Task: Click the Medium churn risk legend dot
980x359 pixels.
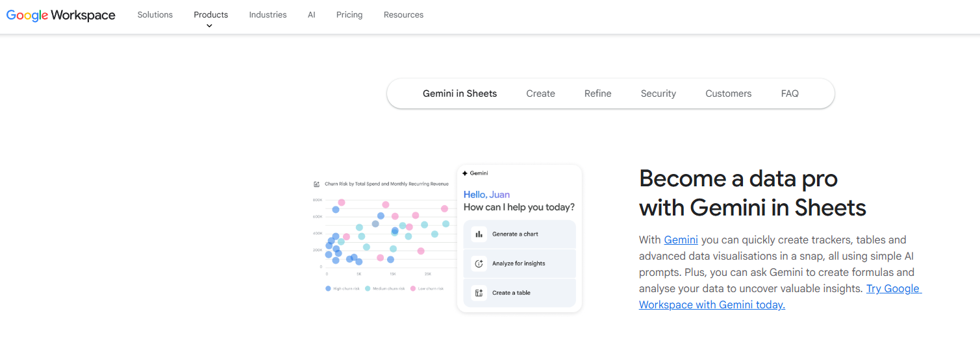Action: (x=368, y=288)
